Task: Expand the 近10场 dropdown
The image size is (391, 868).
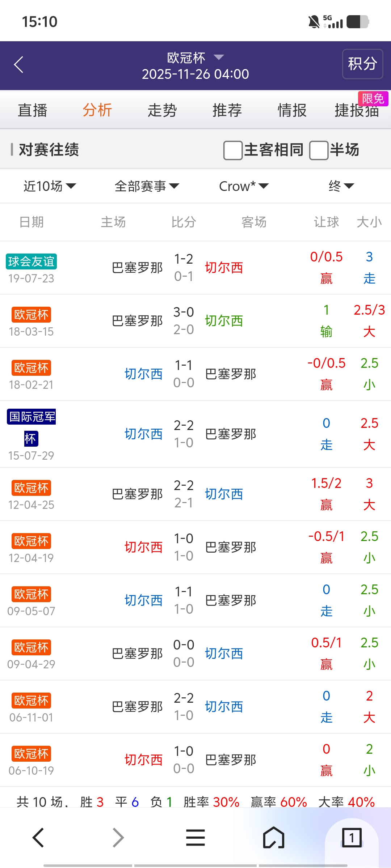Action: (x=50, y=186)
